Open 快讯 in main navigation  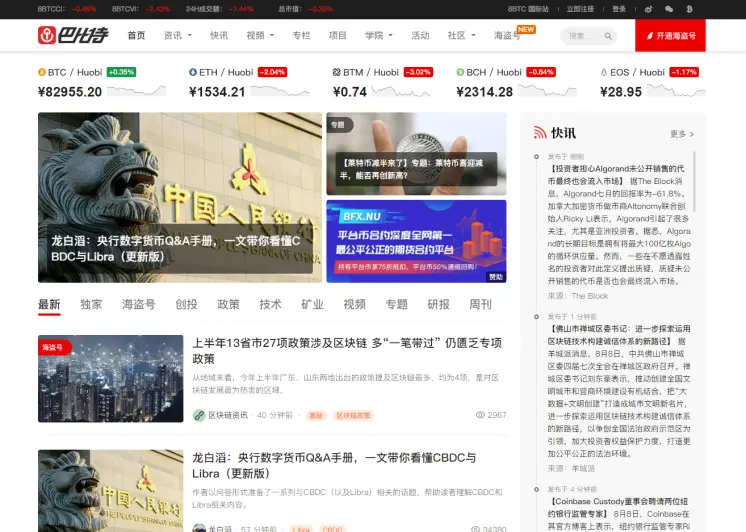point(219,35)
